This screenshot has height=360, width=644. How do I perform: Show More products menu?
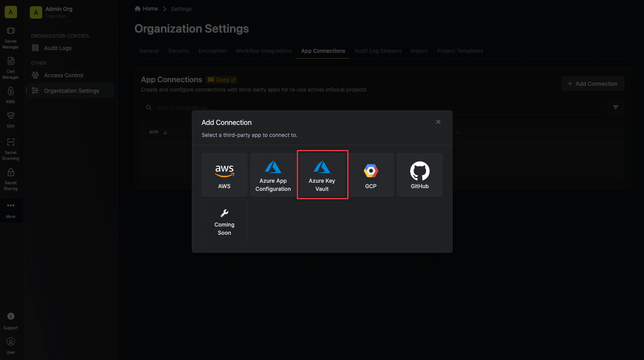[x=11, y=210]
